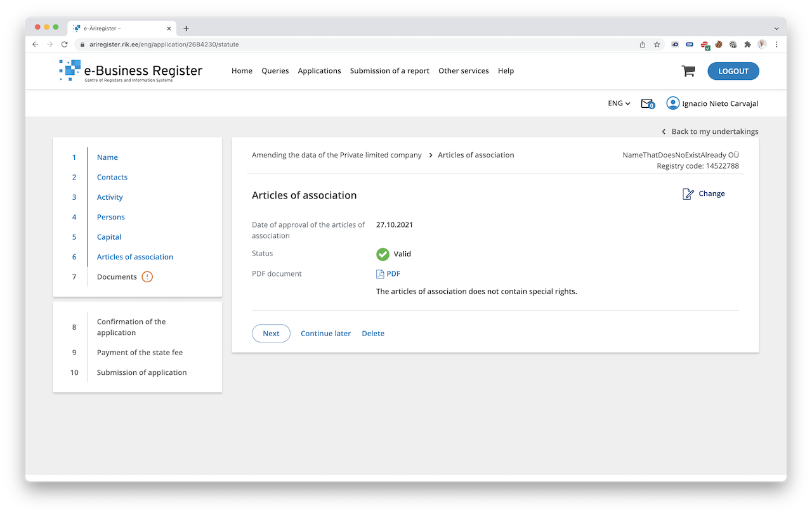Image resolution: width=812 pixels, height=515 pixels.
Task: Open the Applications menu
Action: [x=319, y=71]
